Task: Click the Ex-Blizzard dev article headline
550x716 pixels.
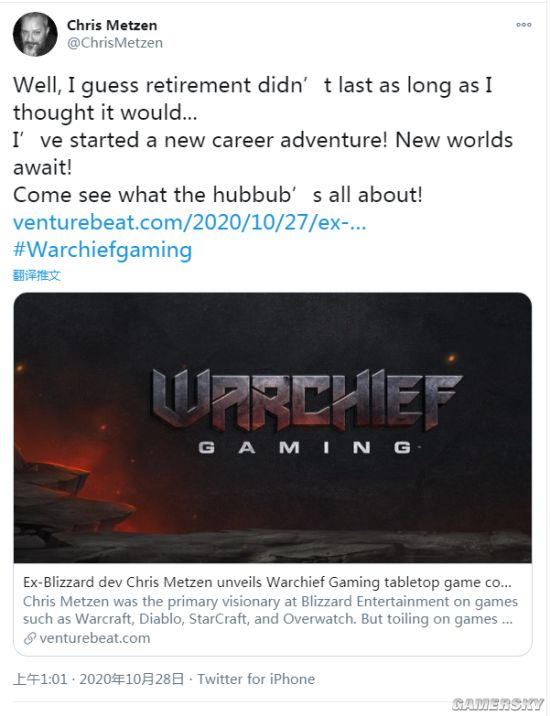Action: tap(267, 582)
